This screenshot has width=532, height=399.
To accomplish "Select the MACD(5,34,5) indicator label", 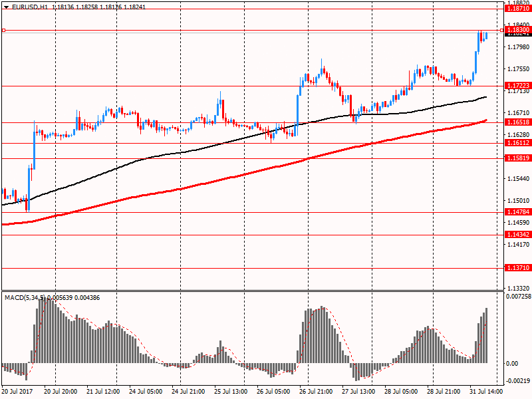I will tap(25, 297).
